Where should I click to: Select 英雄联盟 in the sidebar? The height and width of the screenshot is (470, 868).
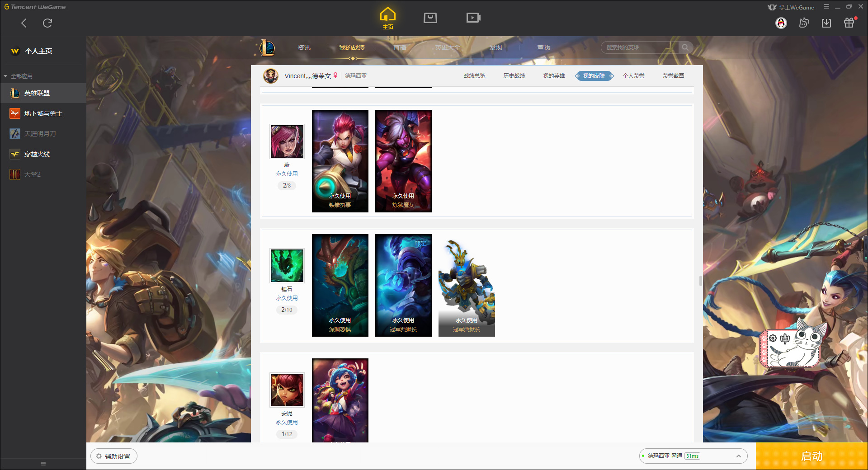tap(43, 93)
